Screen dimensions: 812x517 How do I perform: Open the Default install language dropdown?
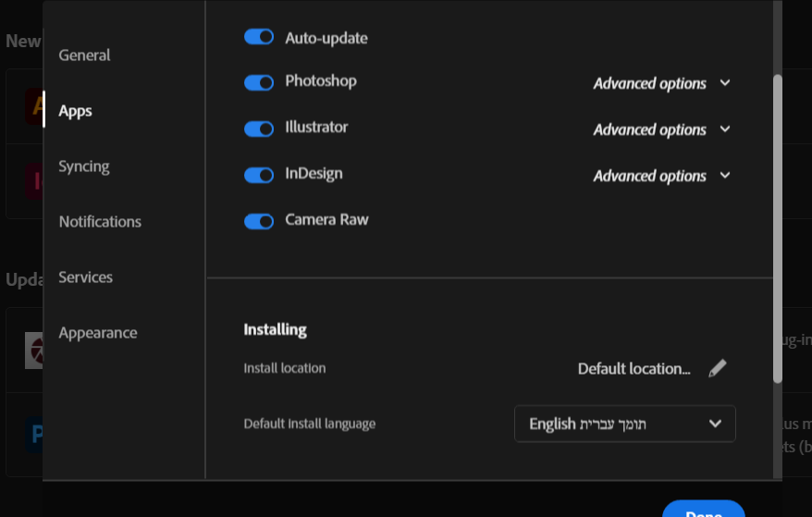[x=624, y=424]
